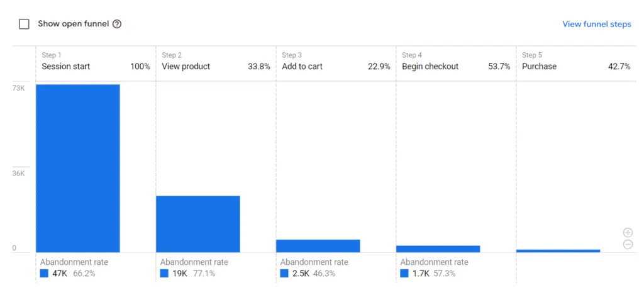Click the 19K abandonment color swatch
Viewport: 644px width, 290px height.
tap(164, 274)
